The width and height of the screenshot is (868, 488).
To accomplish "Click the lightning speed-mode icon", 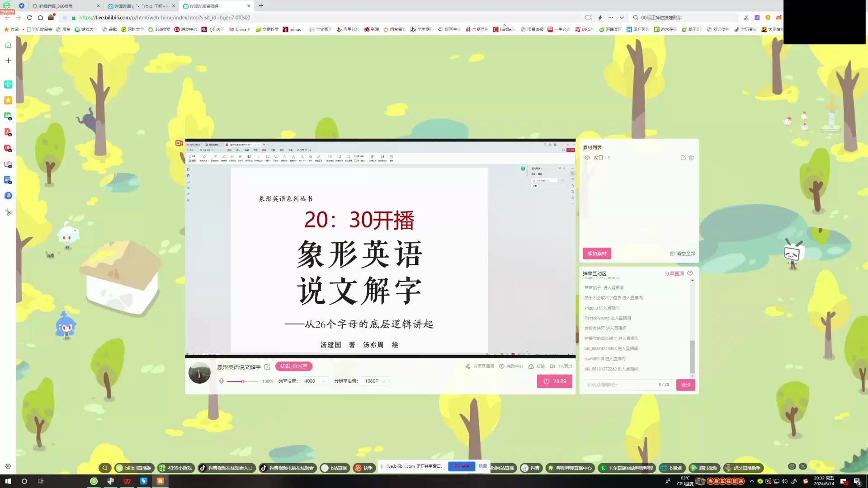I will pos(600,18).
